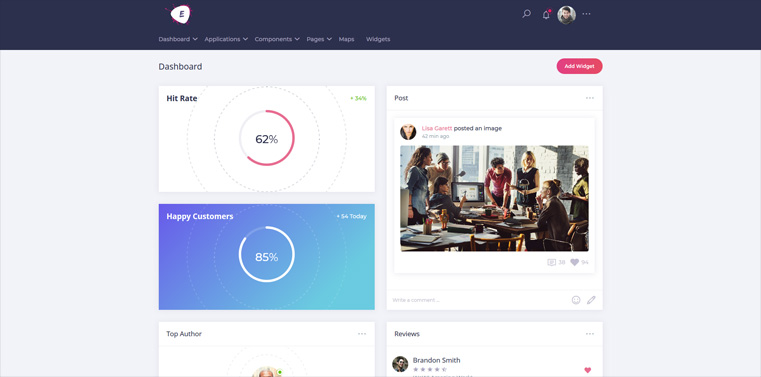The width and height of the screenshot is (761, 377).
Task: Open the Post card options dots
Action: (x=590, y=98)
